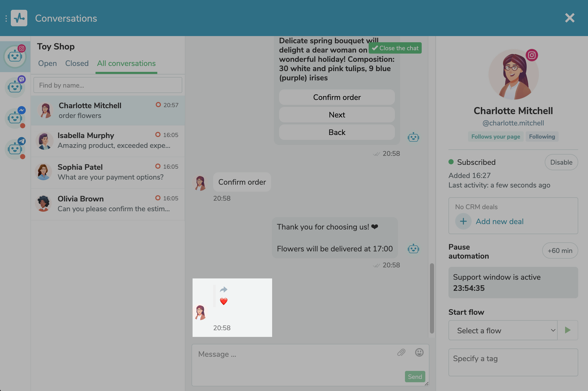
Task: Click the Find by name search field
Action: click(x=108, y=85)
